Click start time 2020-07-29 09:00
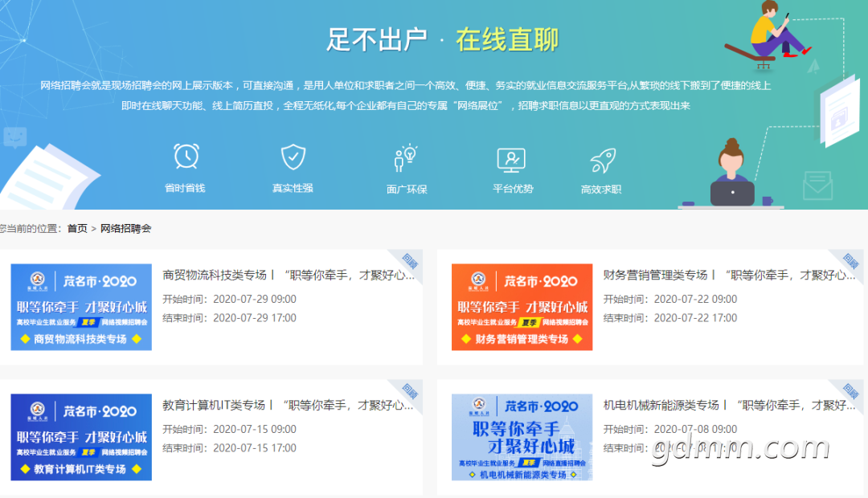868x498 pixels. [255, 300]
